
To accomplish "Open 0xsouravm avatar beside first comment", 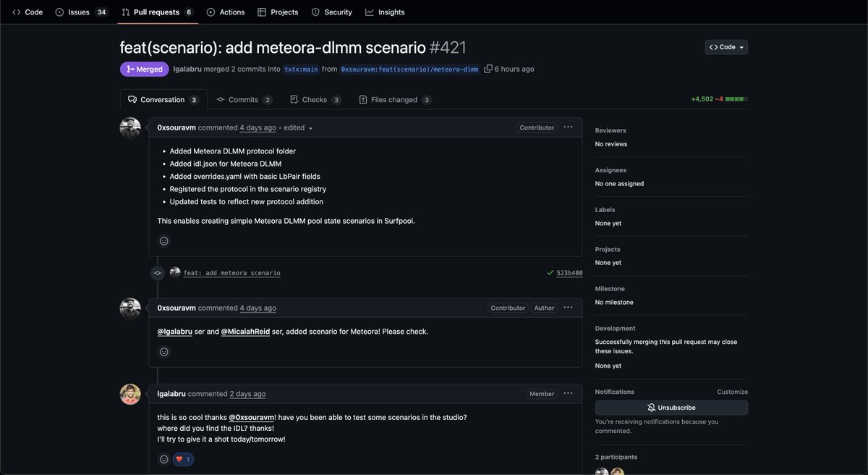I will (130, 128).
